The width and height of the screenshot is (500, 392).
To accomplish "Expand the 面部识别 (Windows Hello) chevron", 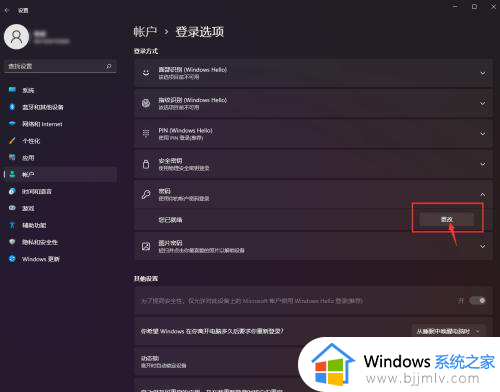I will (x=482, y=73).
